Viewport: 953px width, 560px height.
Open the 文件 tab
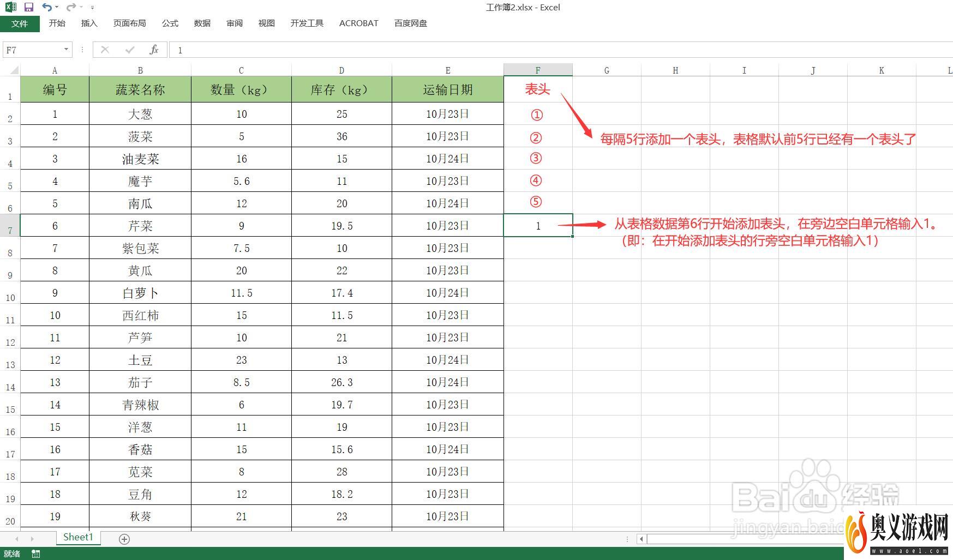(x=20, y=23)
